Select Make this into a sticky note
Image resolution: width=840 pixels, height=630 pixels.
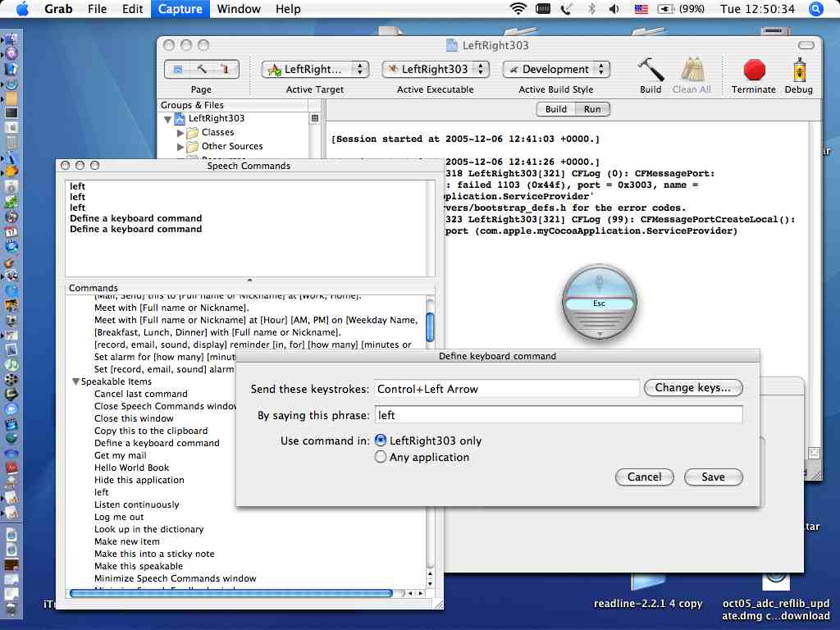154,554
